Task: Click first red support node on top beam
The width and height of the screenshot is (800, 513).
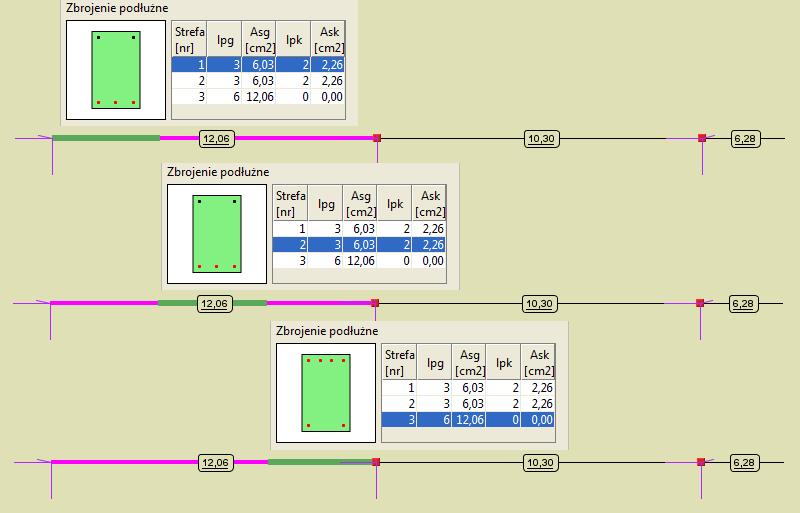Action: pyautogui.click(x=377, y=138)
